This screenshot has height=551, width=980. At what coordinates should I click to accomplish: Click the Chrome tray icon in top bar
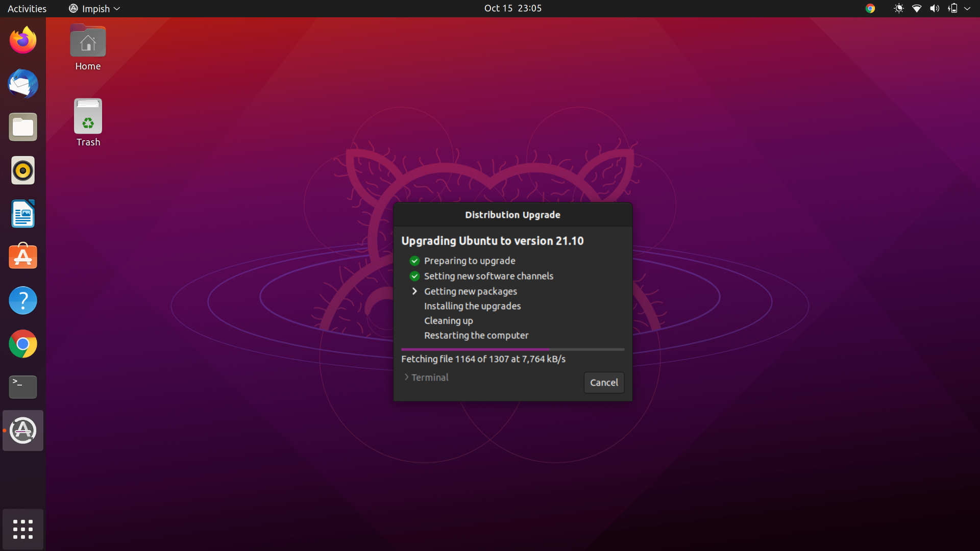pos(870,8)
